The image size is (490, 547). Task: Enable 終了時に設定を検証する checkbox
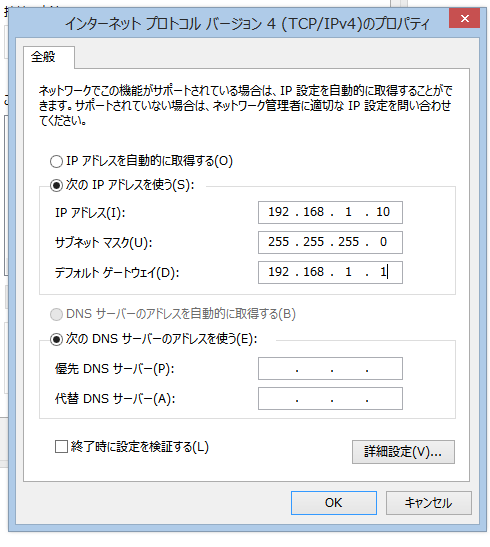coord(61,447)
